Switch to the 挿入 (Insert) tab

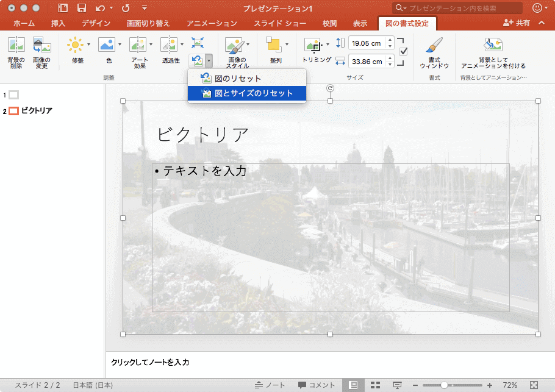point(59,23)
